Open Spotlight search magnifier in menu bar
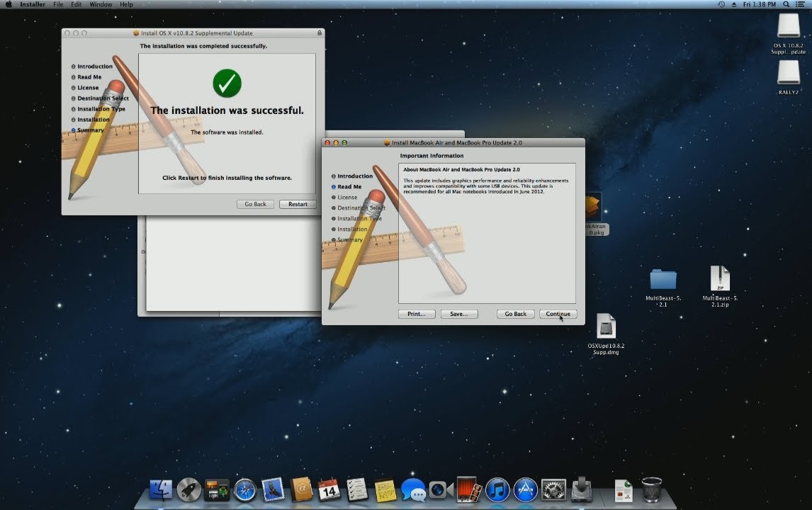Screen dimensions: 812x510 point(786,4)
